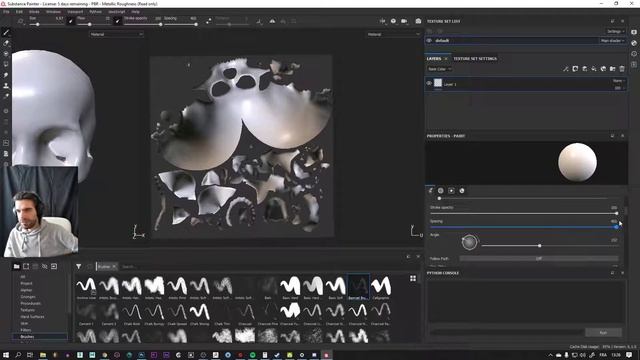This screenshot has height=360, width=640.
Task: Switch Shelf to grid view icon
Action: 413,278
